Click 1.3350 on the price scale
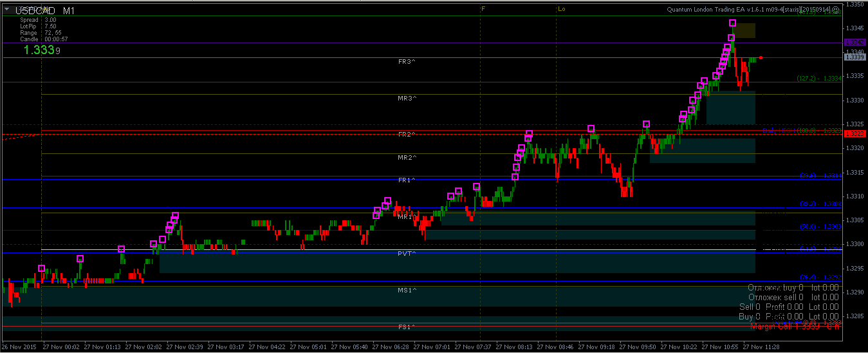This screenshot has height=353, width=868. pyautogui.click(x=854, y=5)
